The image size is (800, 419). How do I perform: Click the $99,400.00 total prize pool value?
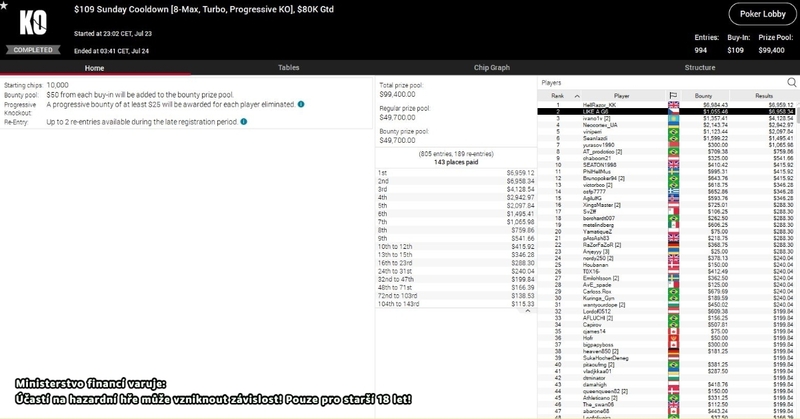pos(397,94)
